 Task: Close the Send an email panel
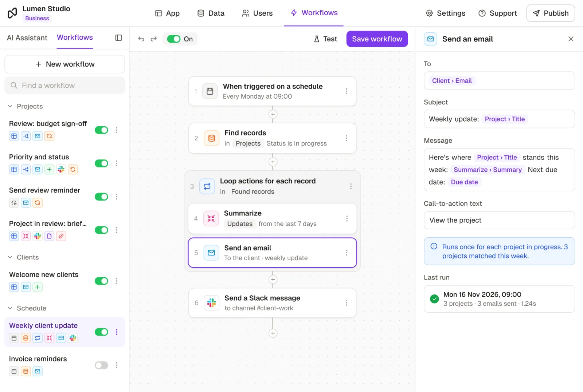point(571,39)
